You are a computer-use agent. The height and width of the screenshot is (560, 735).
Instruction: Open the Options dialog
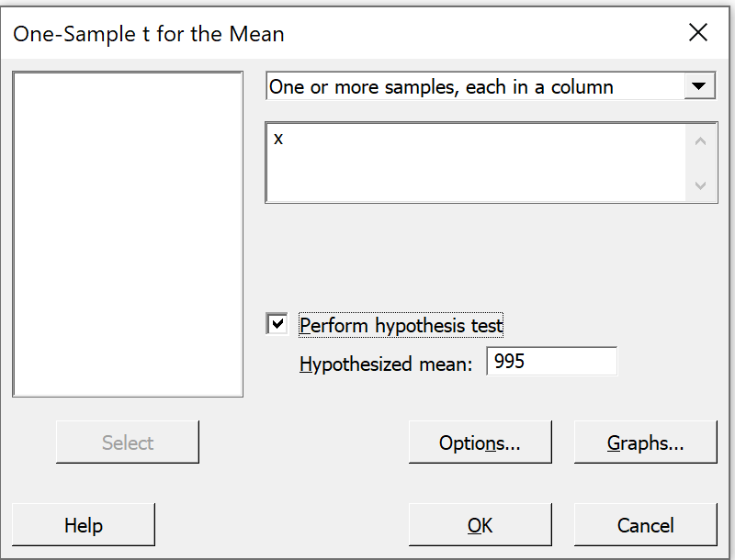[480, 442]
